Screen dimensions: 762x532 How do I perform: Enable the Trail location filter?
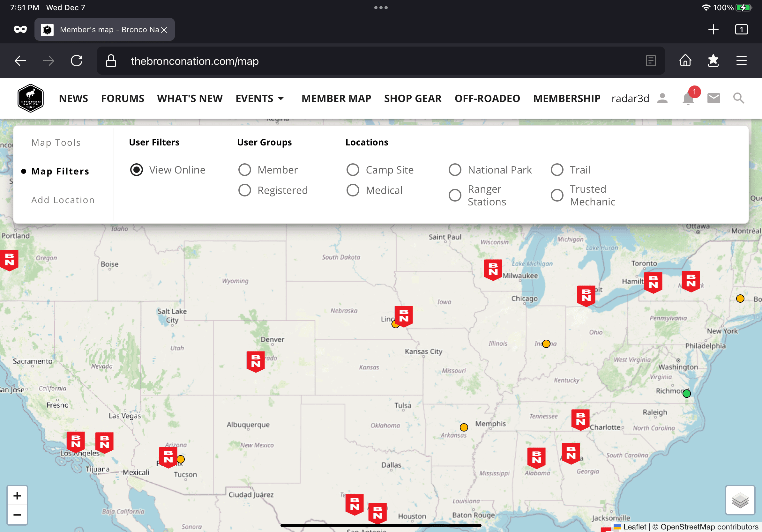557,170
